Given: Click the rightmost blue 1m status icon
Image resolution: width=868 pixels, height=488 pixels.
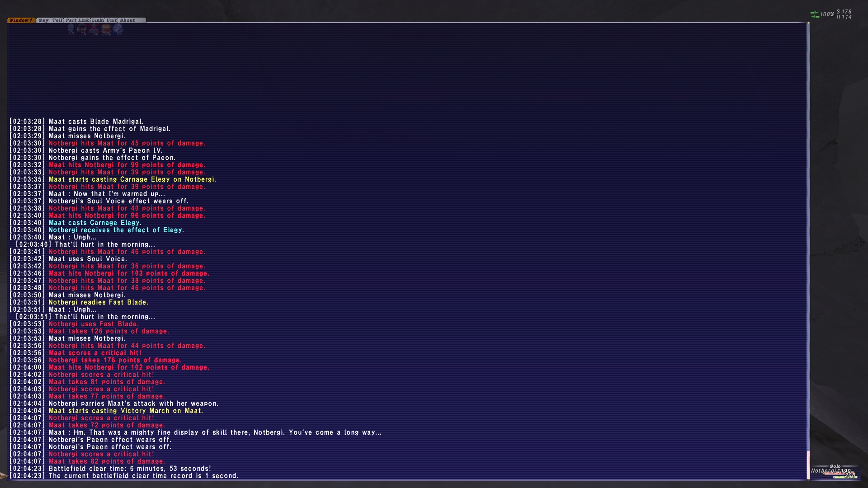Looking at the screenshot, I should pyautogui.click(x=118, y=29).
